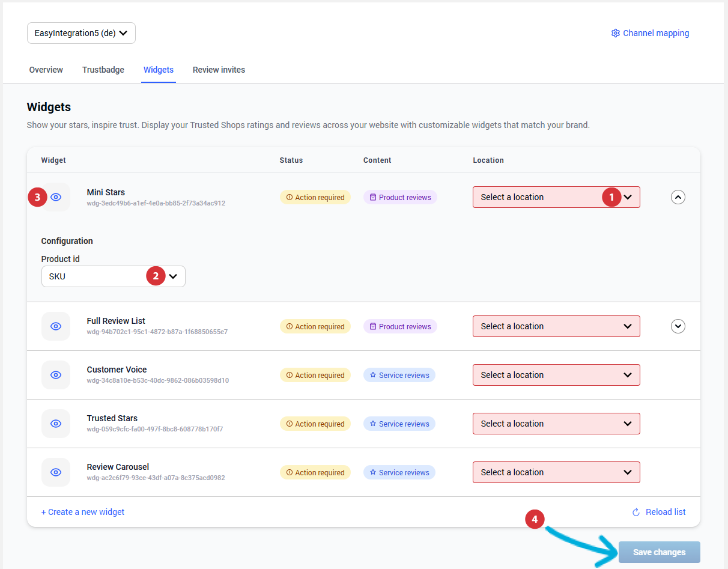
Task: Click the Mini Stars Action required status badge
Action: pos(315,197)
